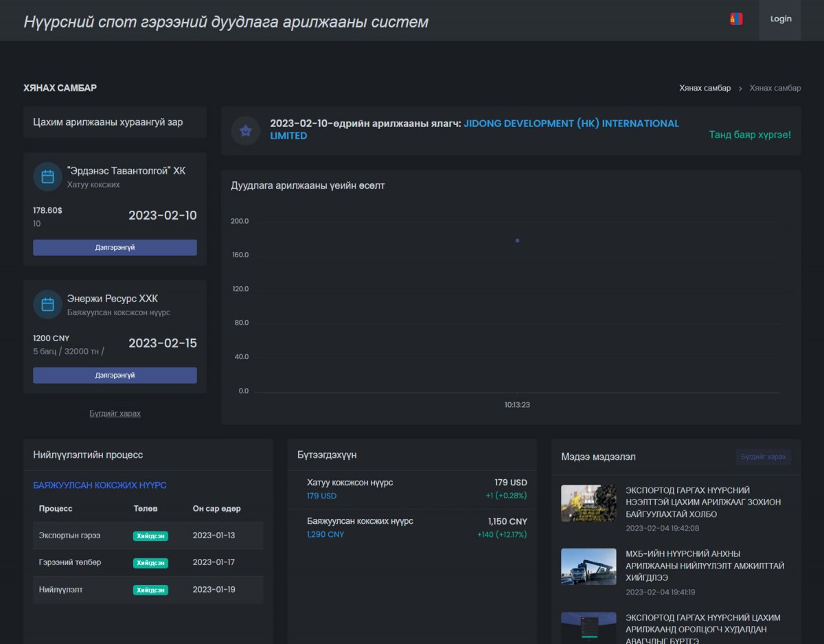Click calendar icon for Энержи Ресурс ХХК
This screenshot has width=824, height=644.
[x=47, y=305]
